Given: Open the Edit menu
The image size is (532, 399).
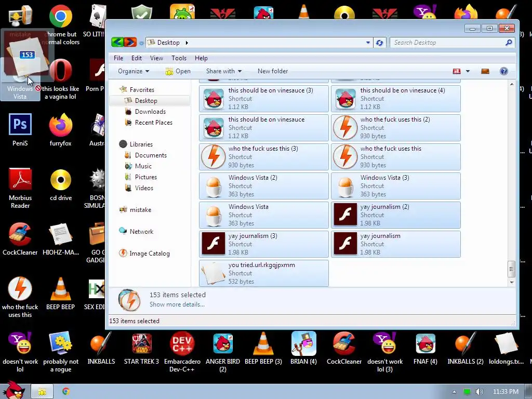Looking at the screenshot, I should (x=137, y=58).
